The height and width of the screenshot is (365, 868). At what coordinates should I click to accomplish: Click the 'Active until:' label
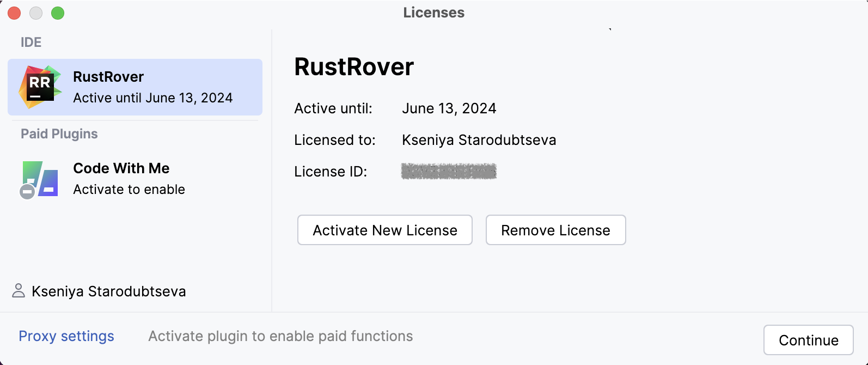(333, 108)
